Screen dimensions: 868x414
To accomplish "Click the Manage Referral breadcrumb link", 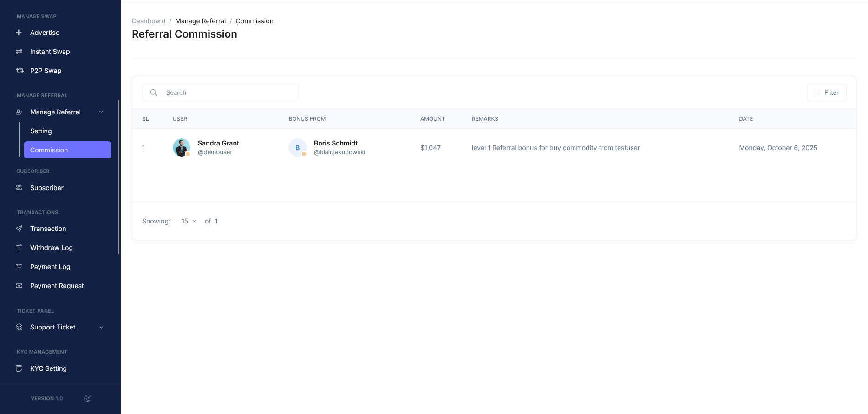I will (200, 21).
